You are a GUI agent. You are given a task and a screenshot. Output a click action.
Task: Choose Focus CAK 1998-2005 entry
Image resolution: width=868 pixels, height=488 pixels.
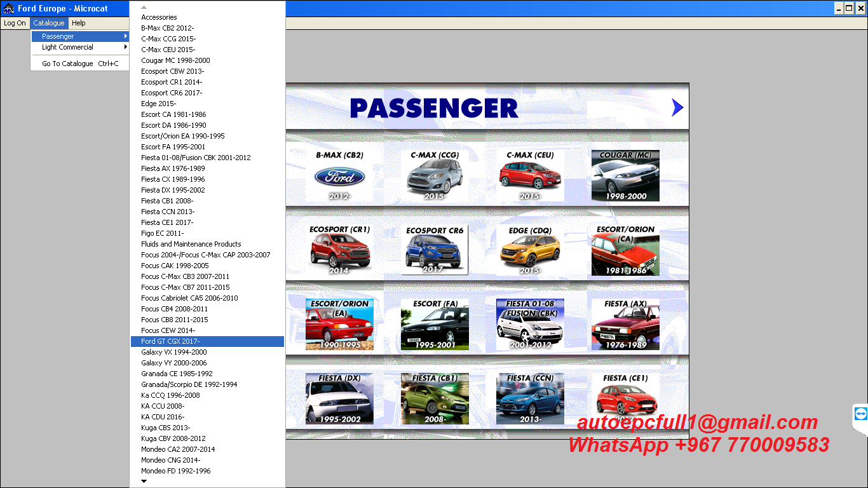tap(207, 266)
